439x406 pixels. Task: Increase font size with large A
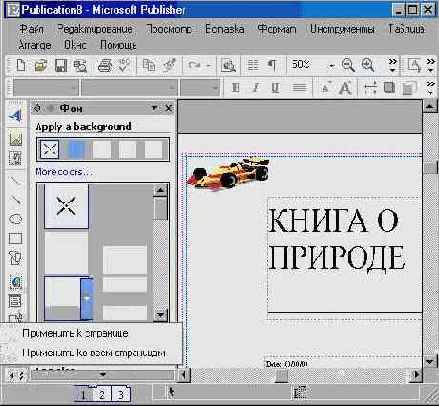coord(345,88)
